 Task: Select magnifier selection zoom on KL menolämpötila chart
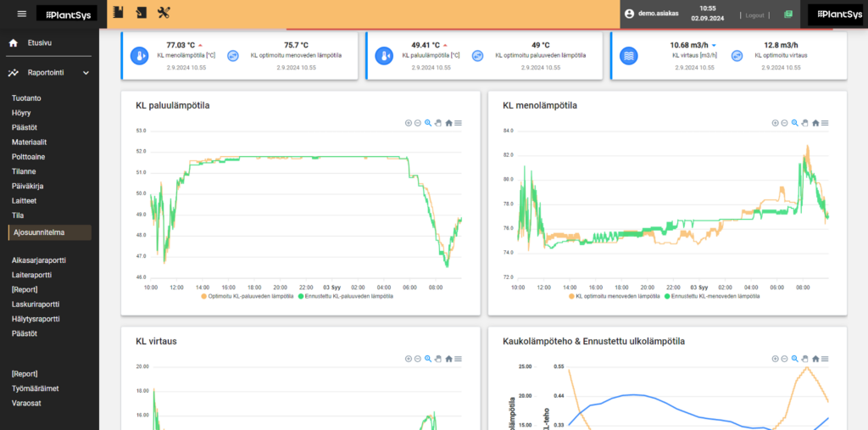(795, 123)
